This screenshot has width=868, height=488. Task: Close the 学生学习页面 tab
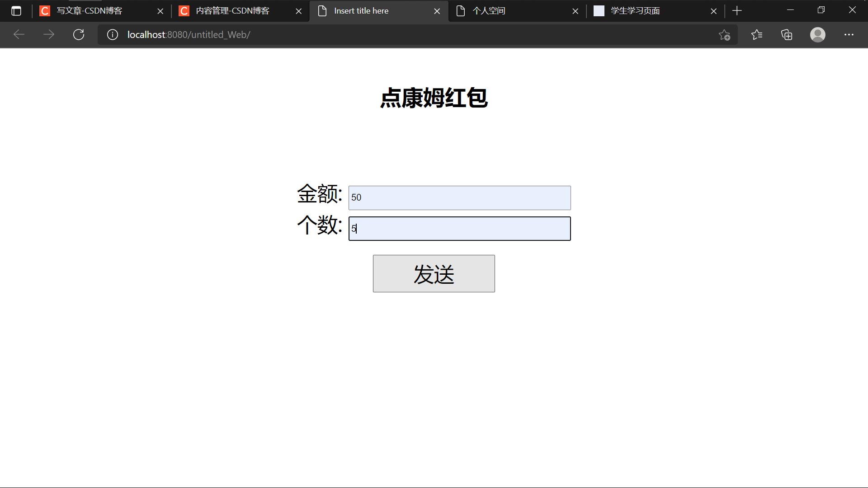click(x=713, y=11)
